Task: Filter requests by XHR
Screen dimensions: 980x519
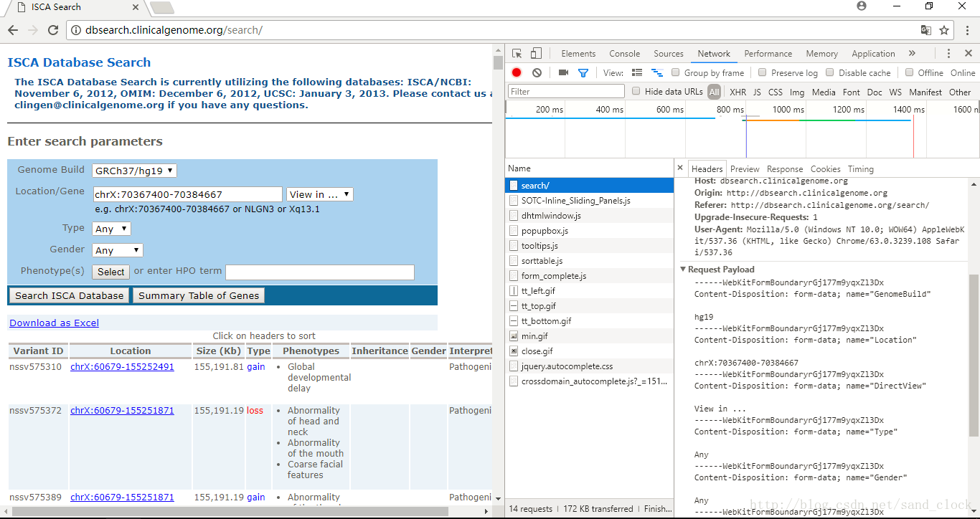Action: pyautogui.click(x=738, y=92)
